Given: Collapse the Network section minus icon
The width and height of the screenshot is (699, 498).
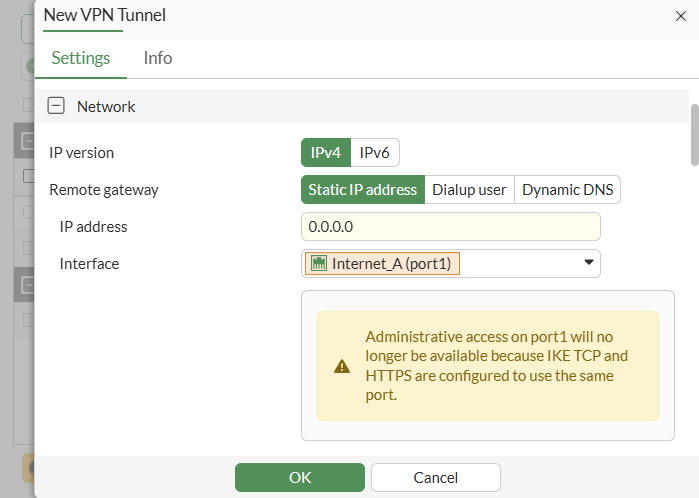Looking at the screenshot, I should coord(56,106).
